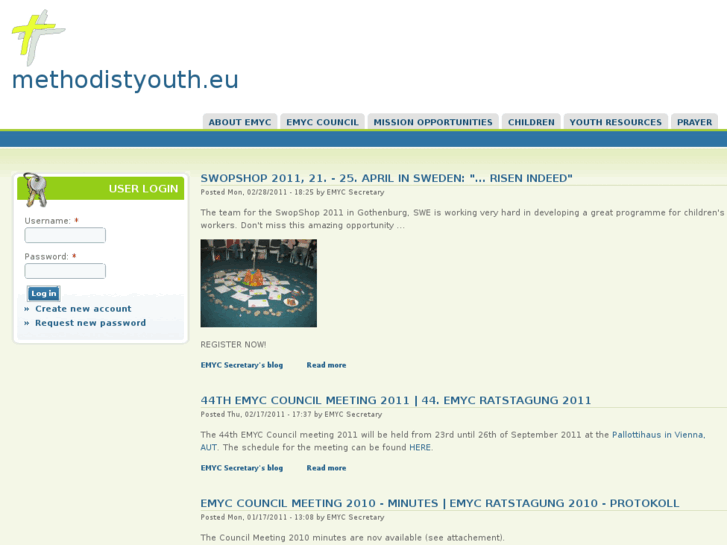727x545 pixels.
Task: Select the 'Username:' label
Action: (48, 221)
